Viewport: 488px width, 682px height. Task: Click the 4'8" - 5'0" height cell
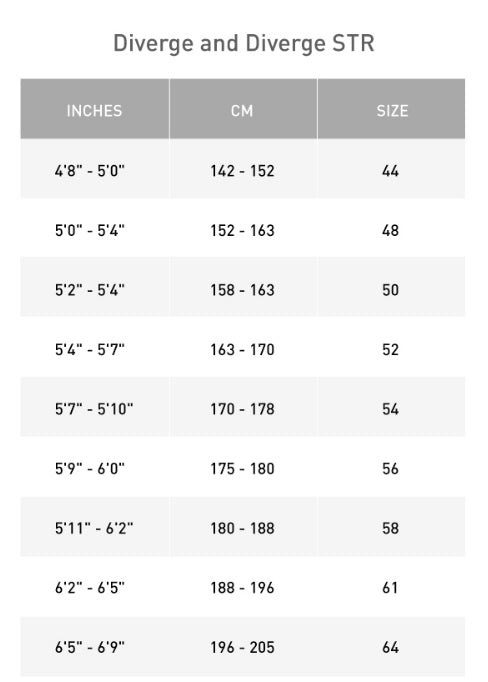pyautogui.click(x=95, y=169)
